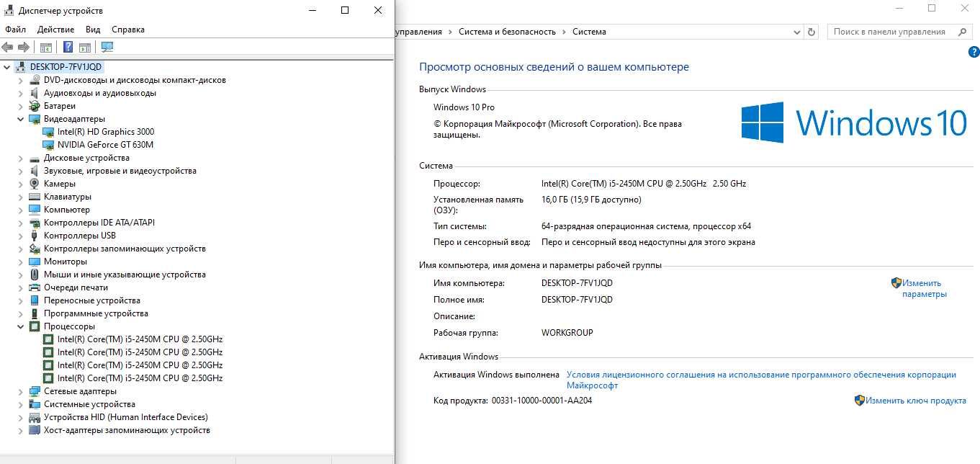Click the disc drive icon for DVD-дисководы
The width and height of the screenshot is (980, 464).
pyautogui.click(x=35, y=80)
